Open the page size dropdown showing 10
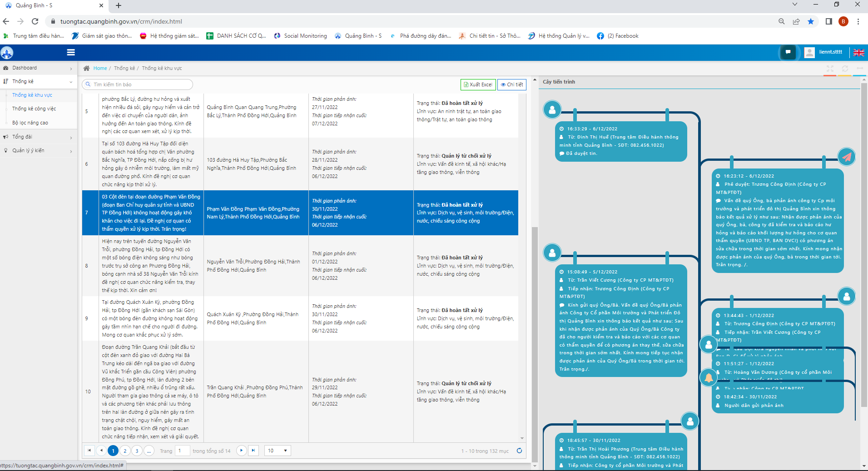Image resolution: width=868 pixels, height=471 pixels. (x=278, y=451)
